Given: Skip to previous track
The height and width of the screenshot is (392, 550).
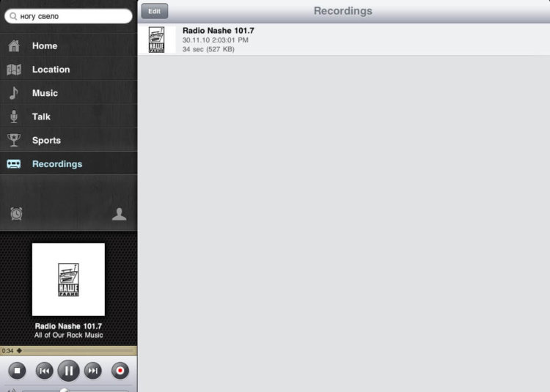Looking at the screenshot, I should click(x=45, y=371).
